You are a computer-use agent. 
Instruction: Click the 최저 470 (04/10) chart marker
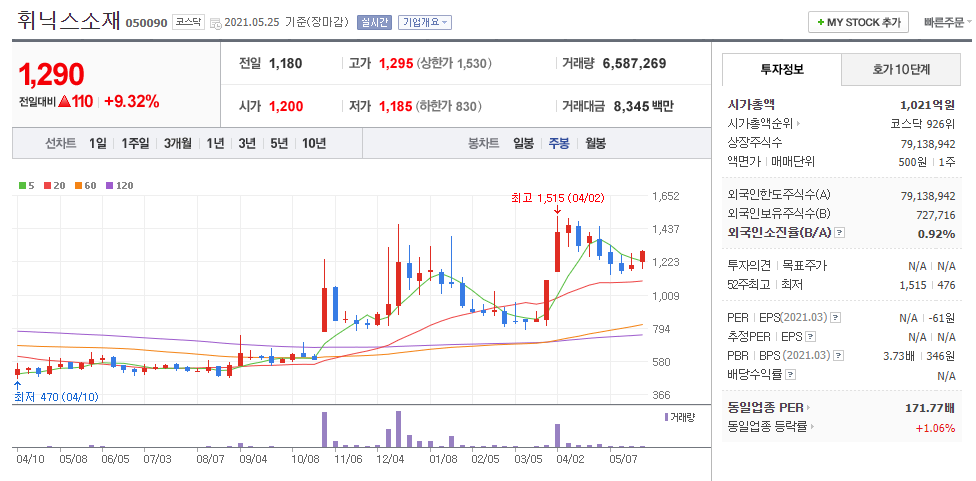click(56, 396)
